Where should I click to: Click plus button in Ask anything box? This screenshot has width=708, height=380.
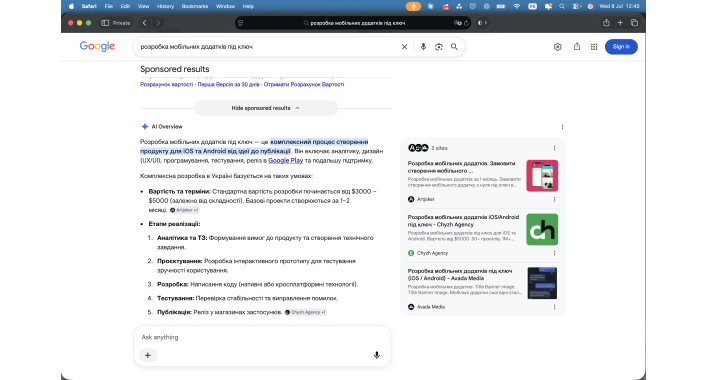[x=148, y=355]
